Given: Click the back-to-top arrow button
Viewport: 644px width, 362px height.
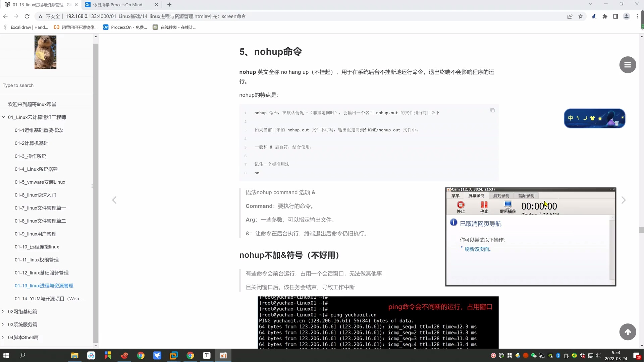Looking at the screenshot, I should click(628, 332).
